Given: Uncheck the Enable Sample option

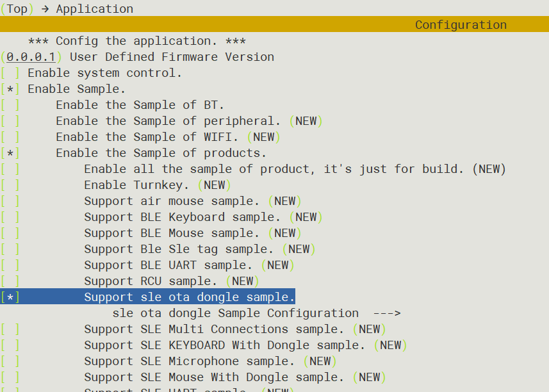Looking at the screenshot, I should pyautogui.click(x=10, y=89).
